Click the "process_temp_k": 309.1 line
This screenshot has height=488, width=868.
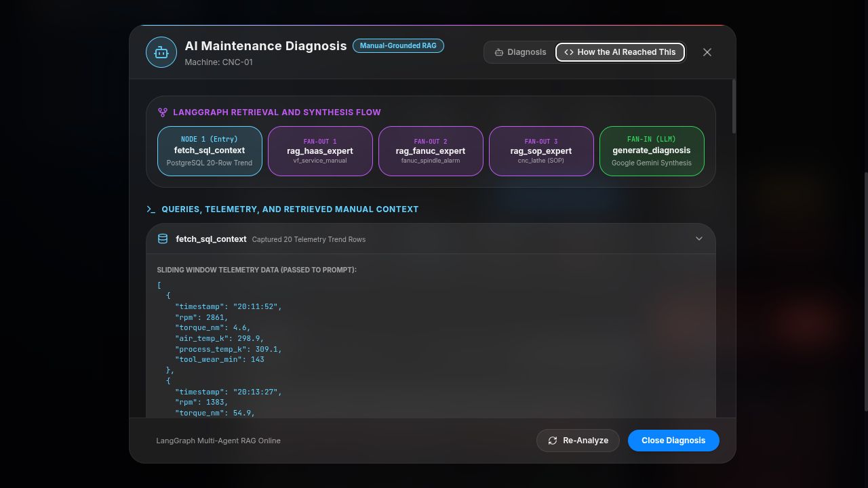pos(229,349)
